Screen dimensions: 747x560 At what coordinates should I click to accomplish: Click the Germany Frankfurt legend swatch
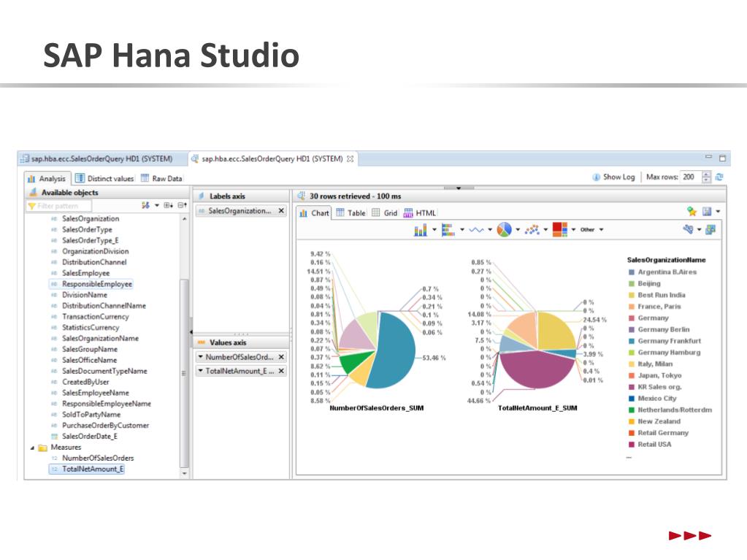631,342
